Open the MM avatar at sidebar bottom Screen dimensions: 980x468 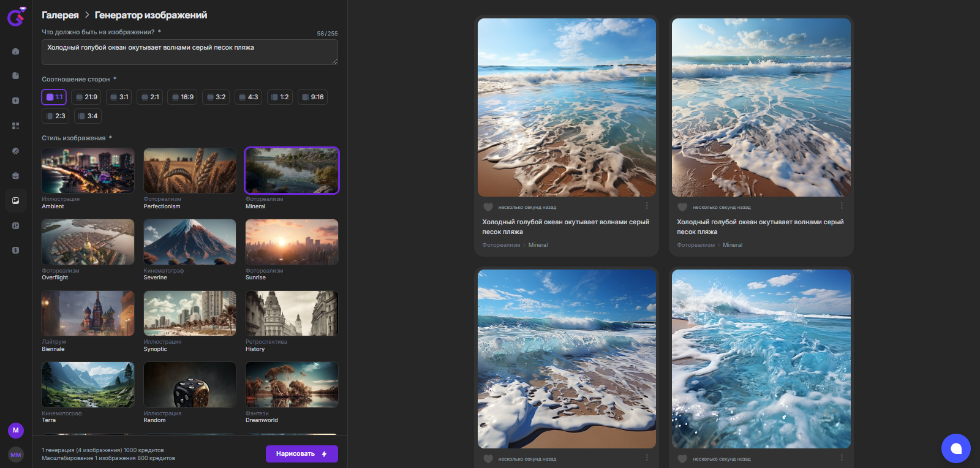(16, 455)
